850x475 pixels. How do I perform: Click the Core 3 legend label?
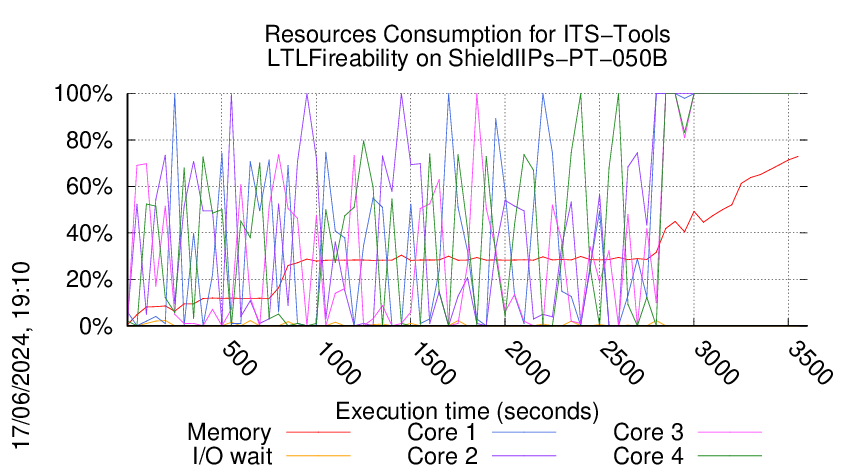648,433
